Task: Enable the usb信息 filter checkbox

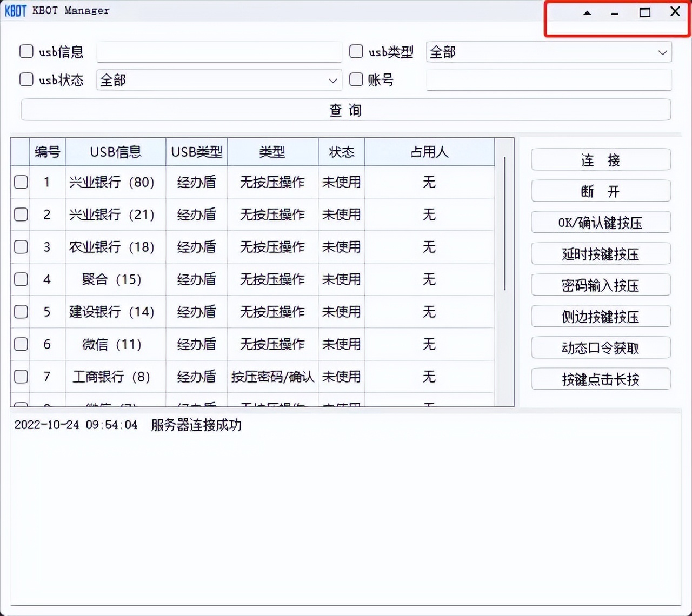Action: coord(26,51)
